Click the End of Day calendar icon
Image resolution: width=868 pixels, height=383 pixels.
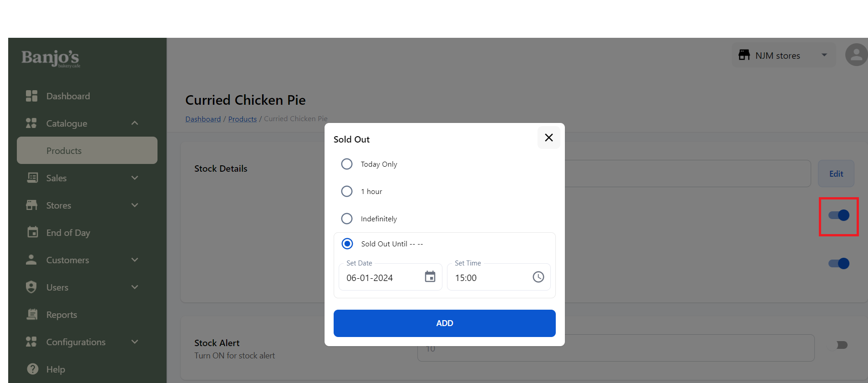click(32, 232)
